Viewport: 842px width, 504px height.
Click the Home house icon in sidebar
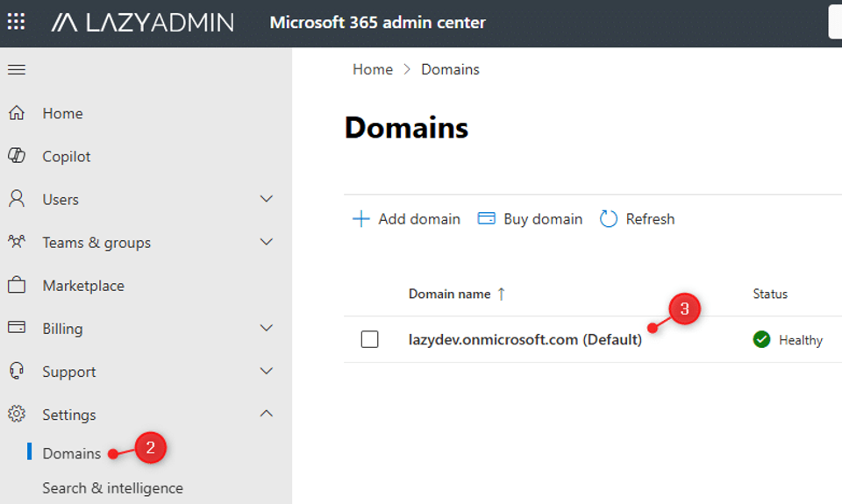click(x=17, y=113)
